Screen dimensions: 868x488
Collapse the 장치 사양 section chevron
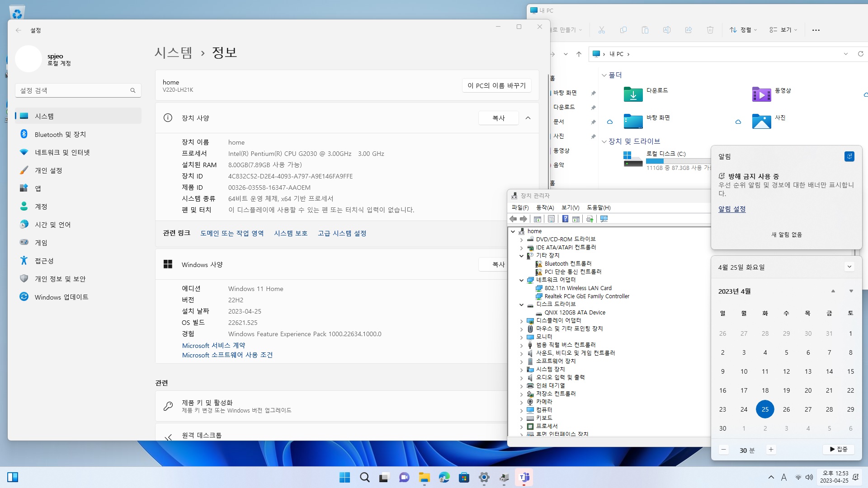click(x=528, y=118)
